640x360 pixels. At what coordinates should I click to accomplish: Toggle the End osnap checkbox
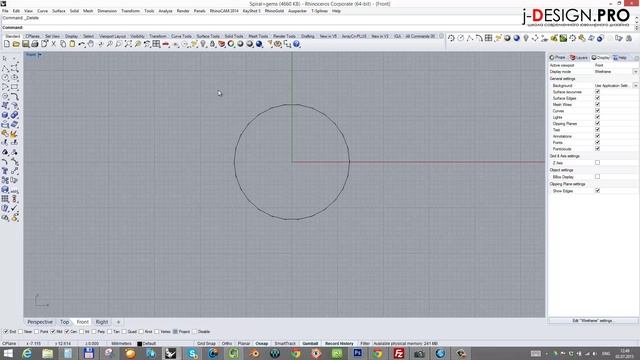[x=6, y=331]
